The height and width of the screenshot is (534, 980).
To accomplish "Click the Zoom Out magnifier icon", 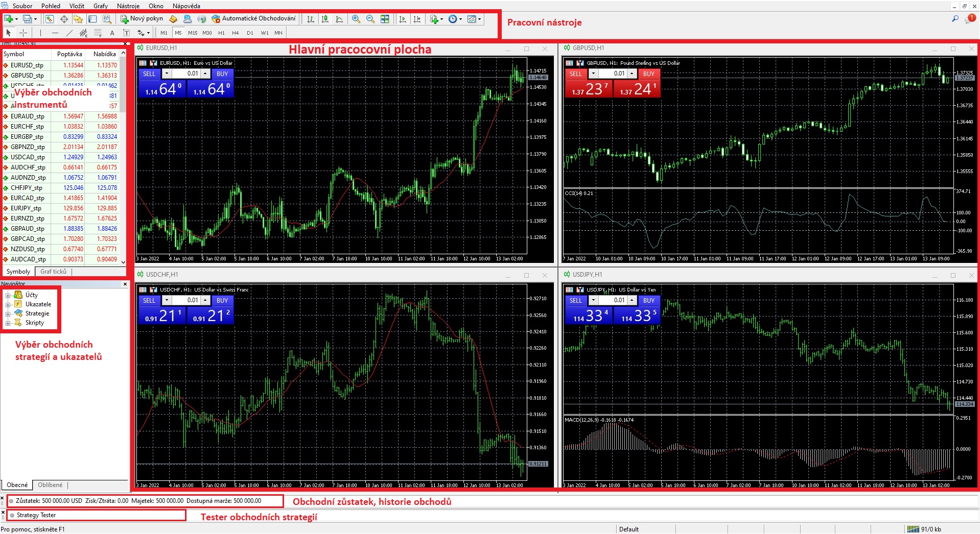I will 370,19.
